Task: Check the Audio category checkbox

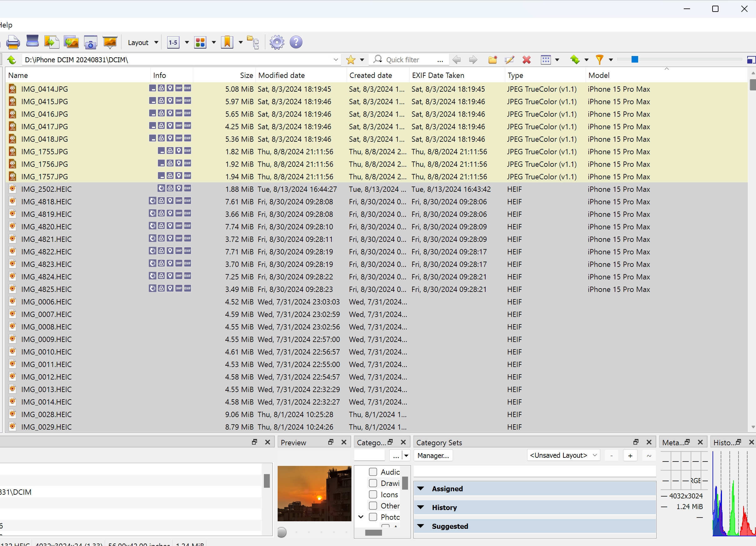Action: tap(373, 472)
